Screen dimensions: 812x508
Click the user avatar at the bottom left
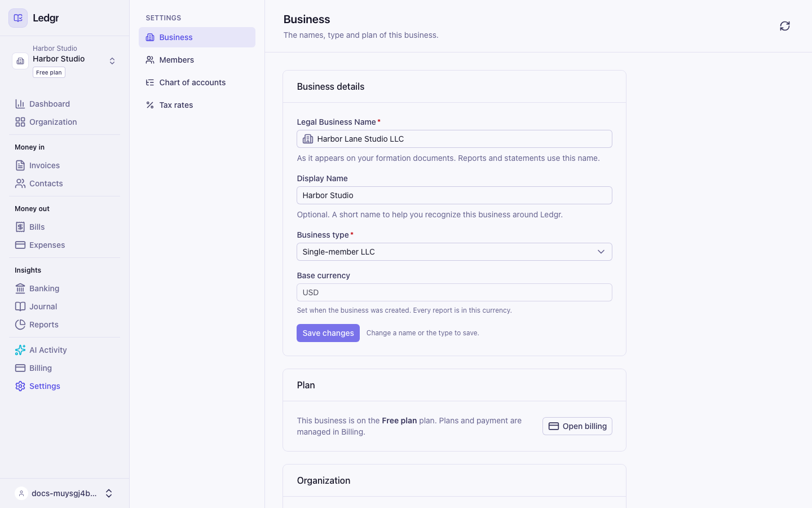[x=21, y=493]
